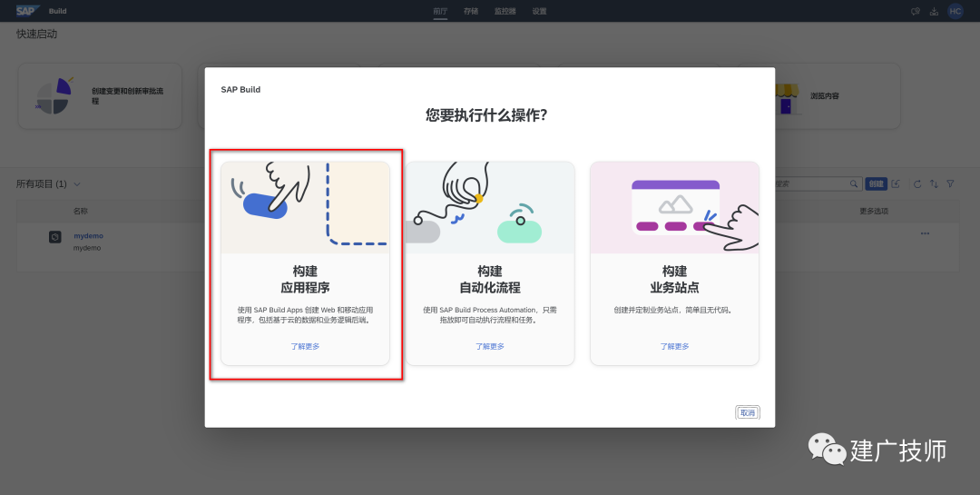Click the 创建变更和创新审批流程 quick start text
Image resolution: width=980 pixels, height=495 pixels.
128,95
